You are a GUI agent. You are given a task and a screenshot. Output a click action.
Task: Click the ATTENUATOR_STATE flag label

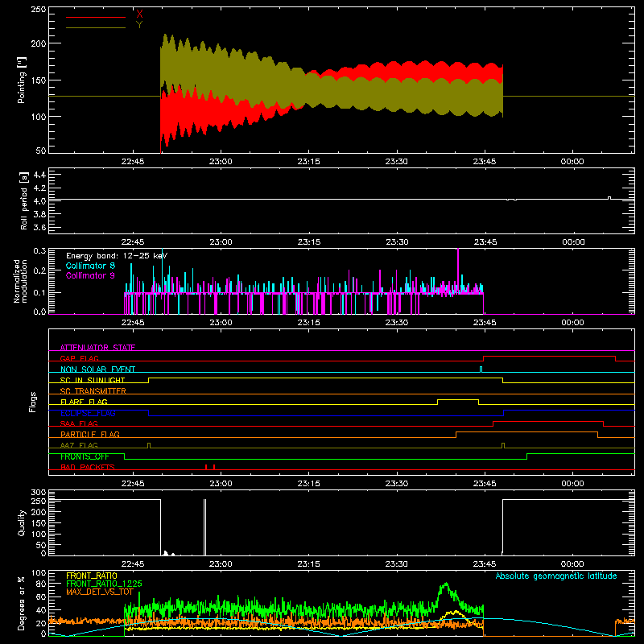[97, 348]
